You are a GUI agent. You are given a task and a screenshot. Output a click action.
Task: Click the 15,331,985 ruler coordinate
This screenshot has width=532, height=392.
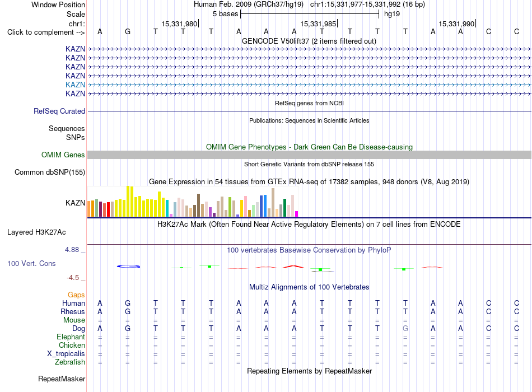pos(318,24)
